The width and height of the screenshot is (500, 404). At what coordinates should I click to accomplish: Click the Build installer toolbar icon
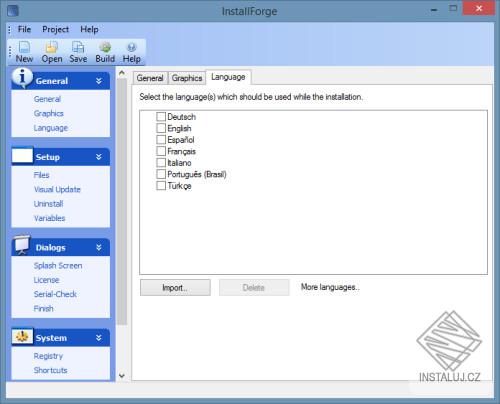[105, 47]
